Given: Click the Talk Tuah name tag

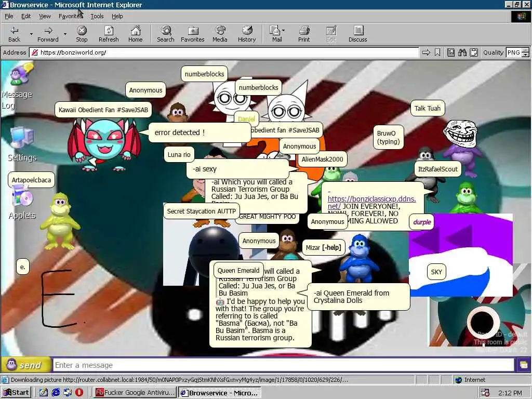Looking at the screenshot, I should pyautogui.click(x=428, y=108).
